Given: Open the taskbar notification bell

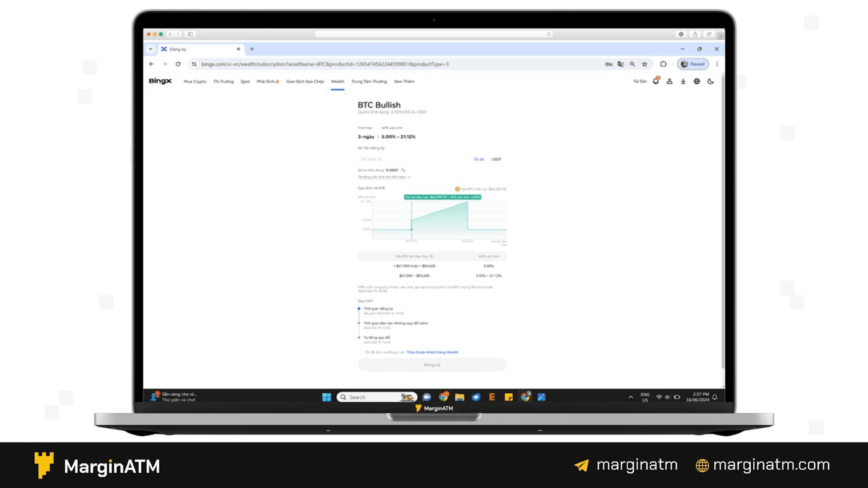Looking at the screenshot, I should point(715,397).
